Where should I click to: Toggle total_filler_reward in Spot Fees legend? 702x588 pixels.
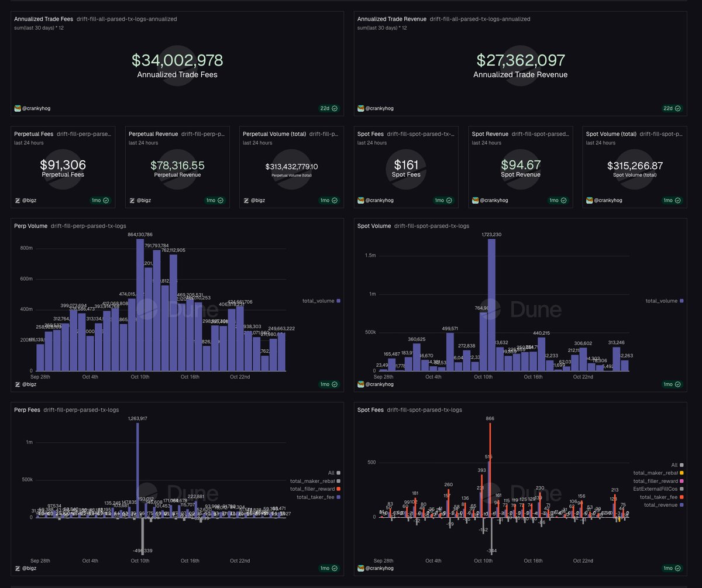pyautogui.click(x=658, y=480)
